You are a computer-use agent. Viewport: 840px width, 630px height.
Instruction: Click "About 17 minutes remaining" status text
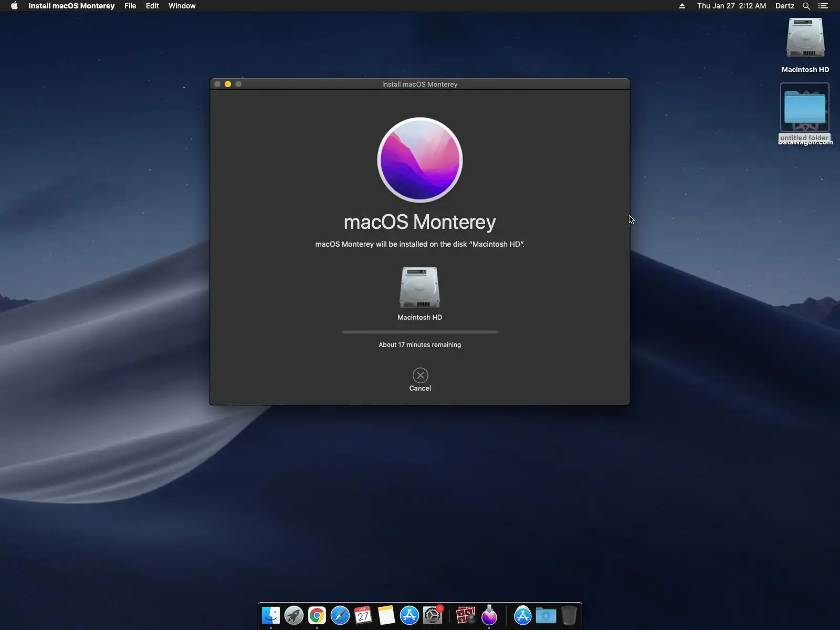click(420, 345)
